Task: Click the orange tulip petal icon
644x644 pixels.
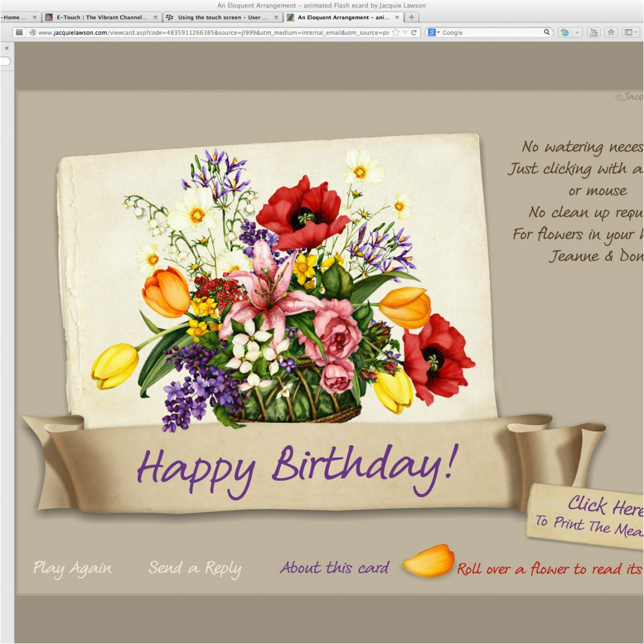Action: click(429, 561)
